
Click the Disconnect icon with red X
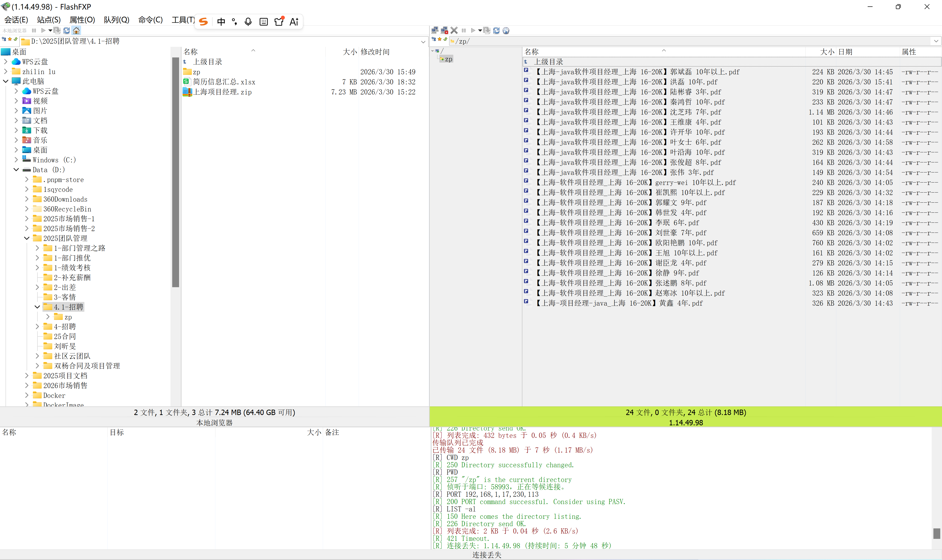[x=444, y=30]
